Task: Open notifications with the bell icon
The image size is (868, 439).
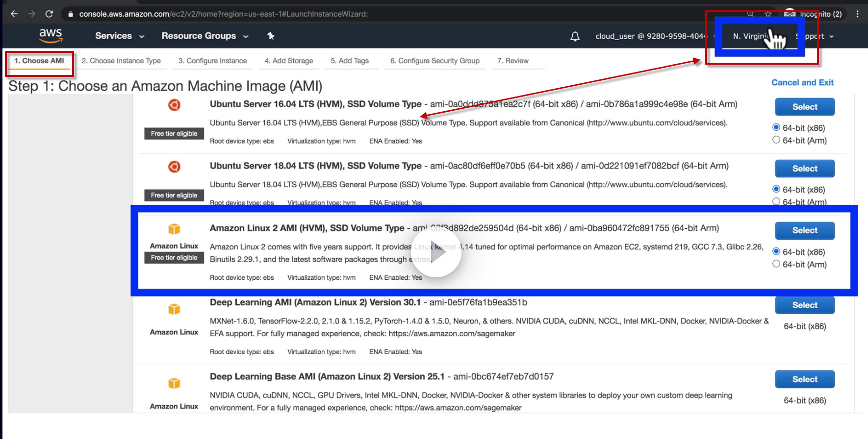Action: pos(575,36)
